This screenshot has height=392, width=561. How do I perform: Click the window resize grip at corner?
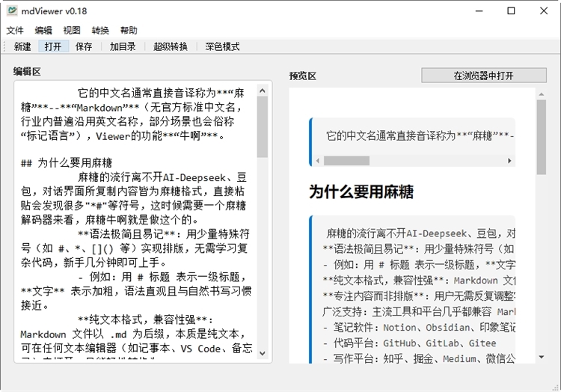pyautogui.click(x=556, y=388)
